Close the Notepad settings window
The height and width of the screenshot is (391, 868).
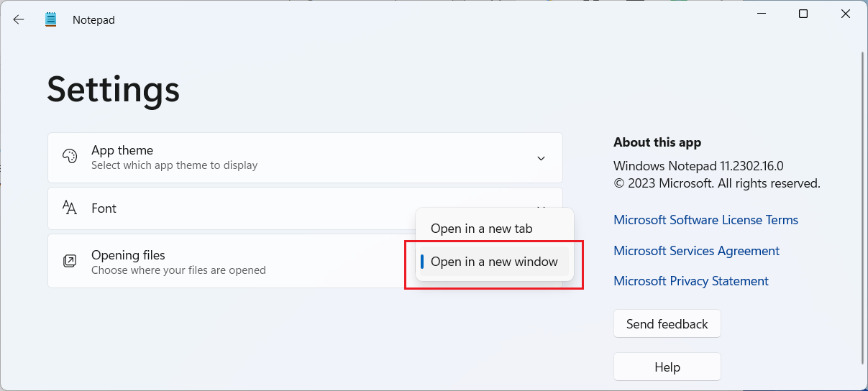click(846, 14)
